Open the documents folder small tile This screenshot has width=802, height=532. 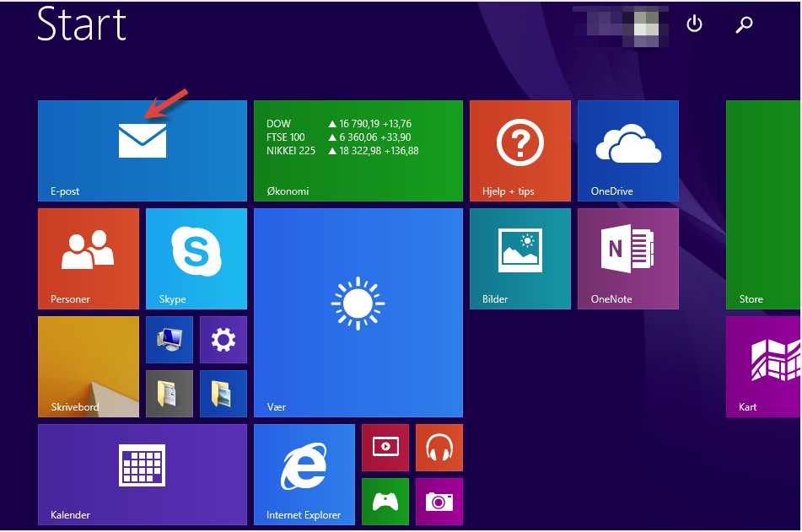coord(170,394)
